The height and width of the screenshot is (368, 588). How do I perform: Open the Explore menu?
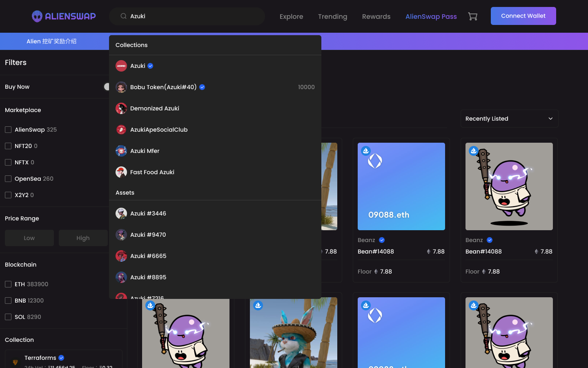click(291, 16)
